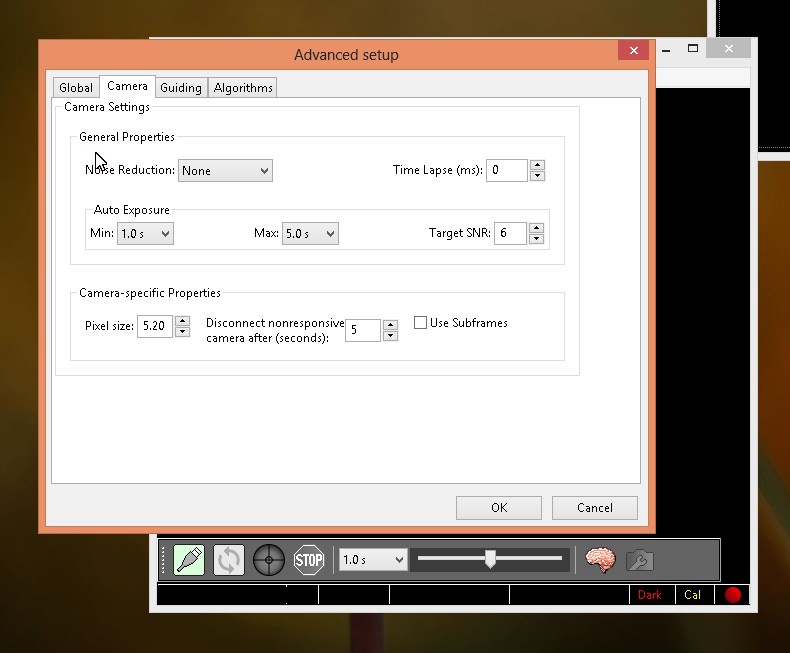This screenshot has height=653, width=790.
Task: Decrease Pixel size with down arrow
Action: [182, 332]
